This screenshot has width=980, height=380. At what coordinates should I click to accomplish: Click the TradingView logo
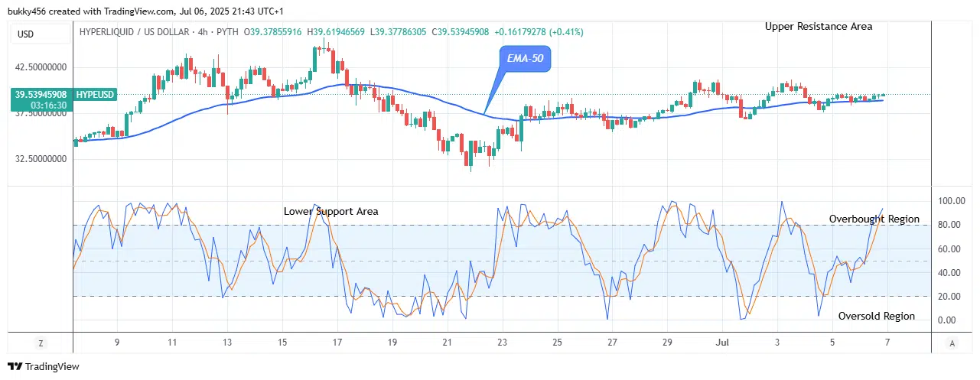tap(44, 367)
